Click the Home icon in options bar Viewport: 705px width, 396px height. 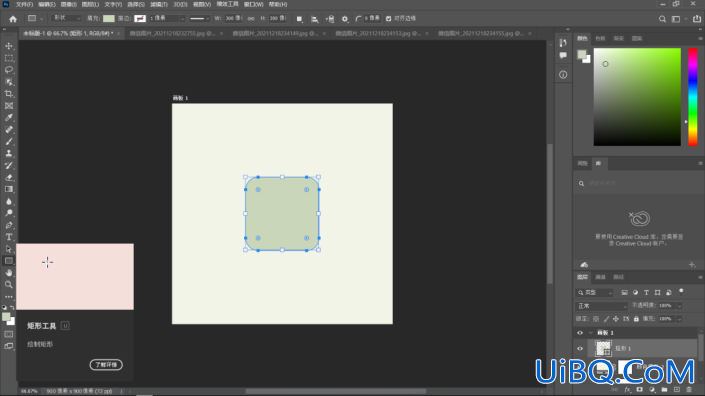(x=13, y=19)
